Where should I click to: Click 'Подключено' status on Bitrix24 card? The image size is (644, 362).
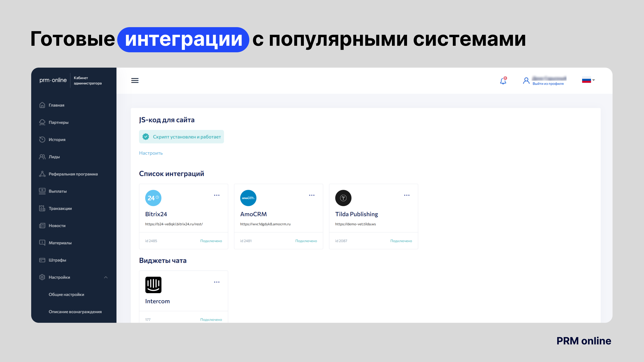(211, 241)
